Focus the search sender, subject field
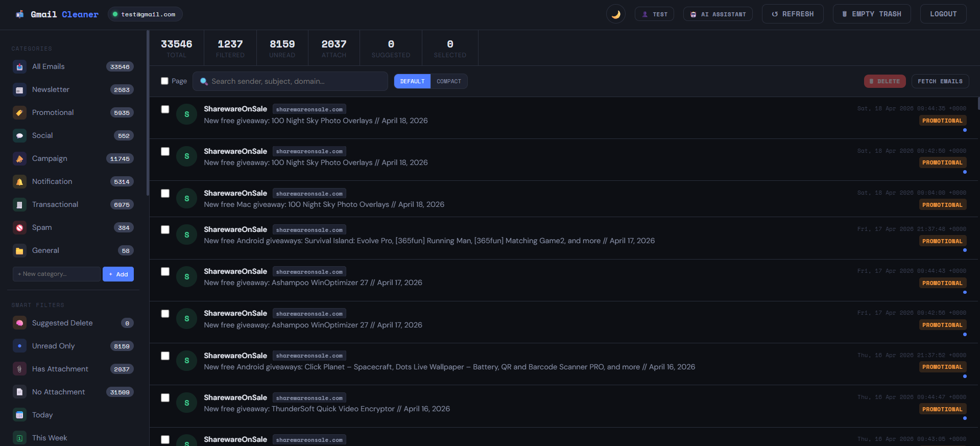 pyautogui.click(x=290, y=81)
